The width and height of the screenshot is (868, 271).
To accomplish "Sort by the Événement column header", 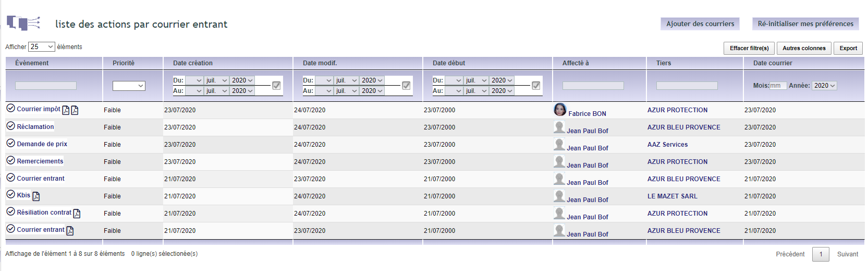I will (54, 63).
